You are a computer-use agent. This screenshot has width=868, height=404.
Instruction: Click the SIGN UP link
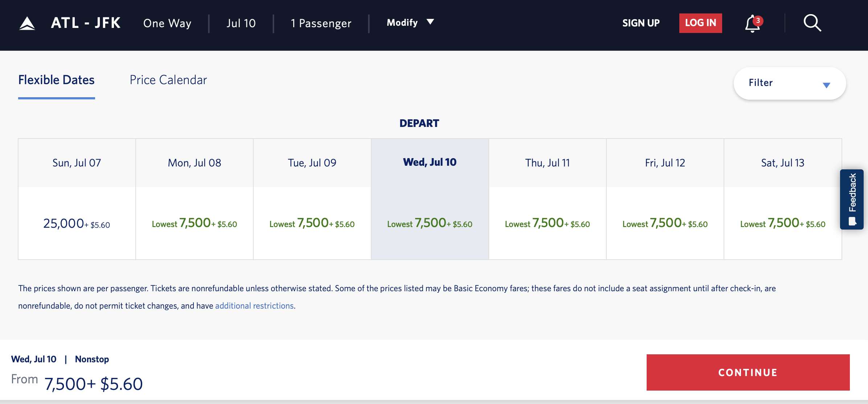pos(641,23)
